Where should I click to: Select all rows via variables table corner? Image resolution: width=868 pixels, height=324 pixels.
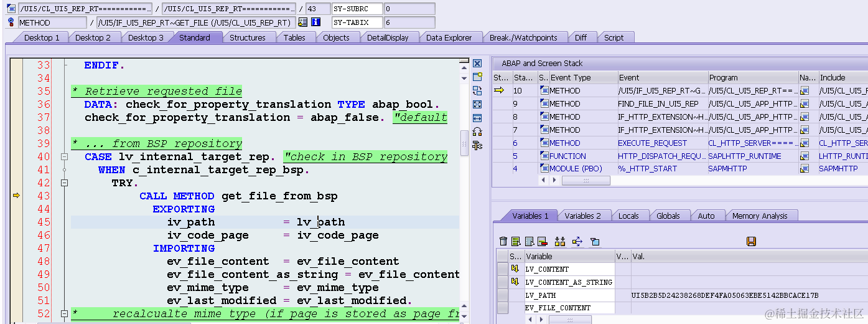502,256
